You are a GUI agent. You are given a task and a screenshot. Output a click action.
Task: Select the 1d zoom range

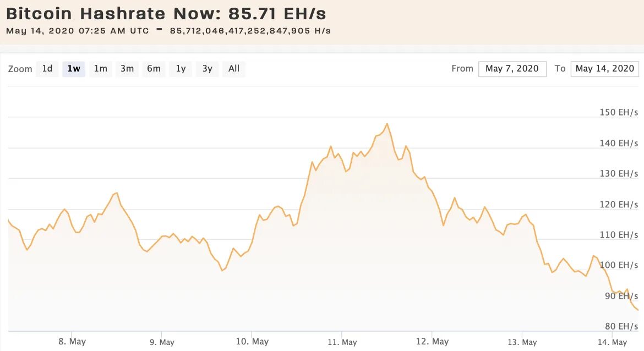[x=47, y=69]
